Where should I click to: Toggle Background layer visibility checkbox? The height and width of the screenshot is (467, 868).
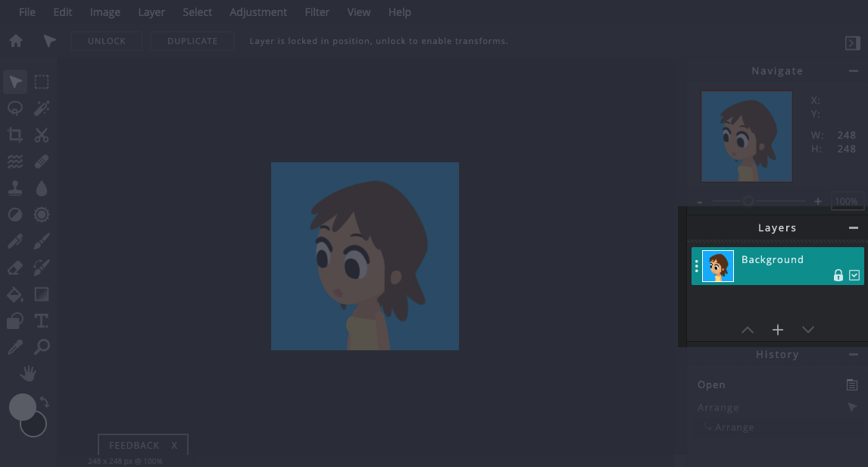854,275
